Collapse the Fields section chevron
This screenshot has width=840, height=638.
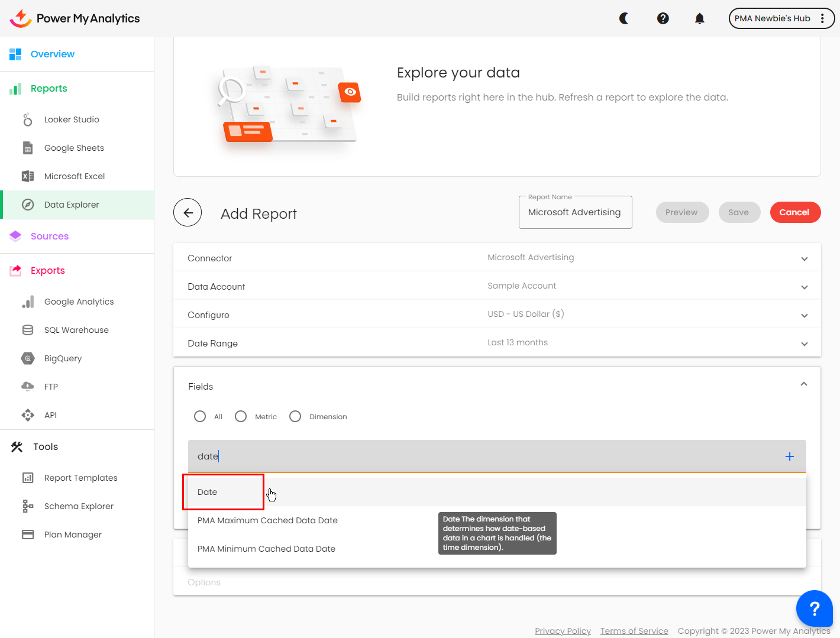[x=803, y=384]
